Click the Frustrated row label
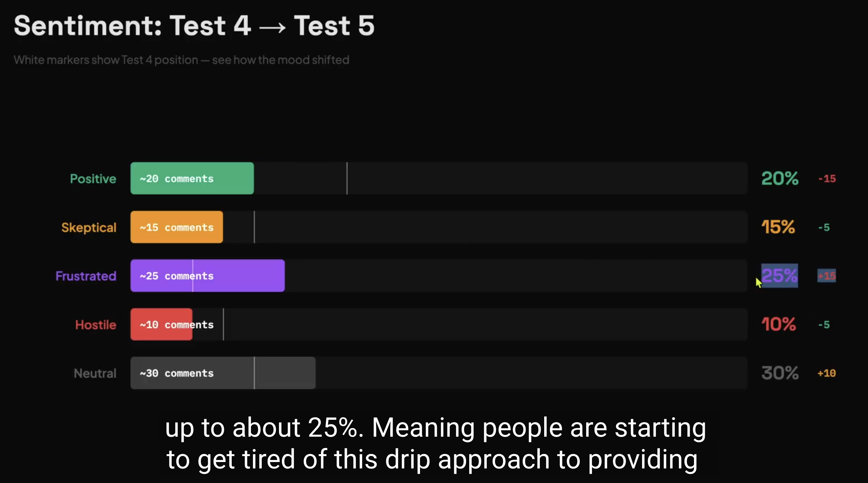Screen dimensions: 868x483 [x=86, y=276]
